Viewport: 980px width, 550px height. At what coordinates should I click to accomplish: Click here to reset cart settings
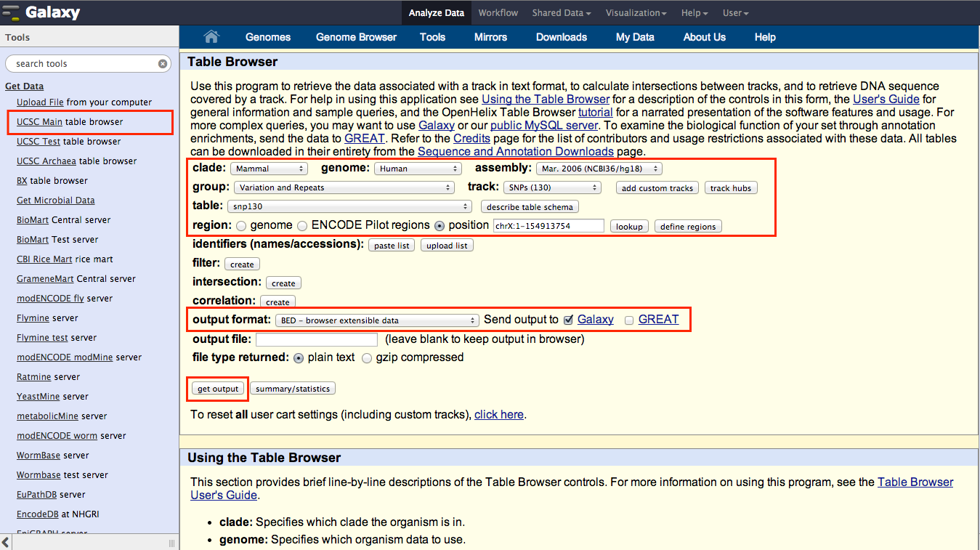499,415
